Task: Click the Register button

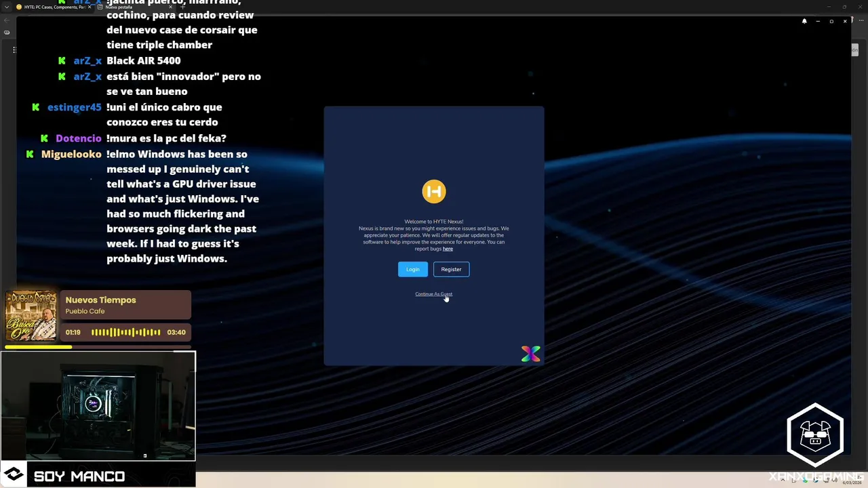Action: pyautogui.click(x=451, y=269)
